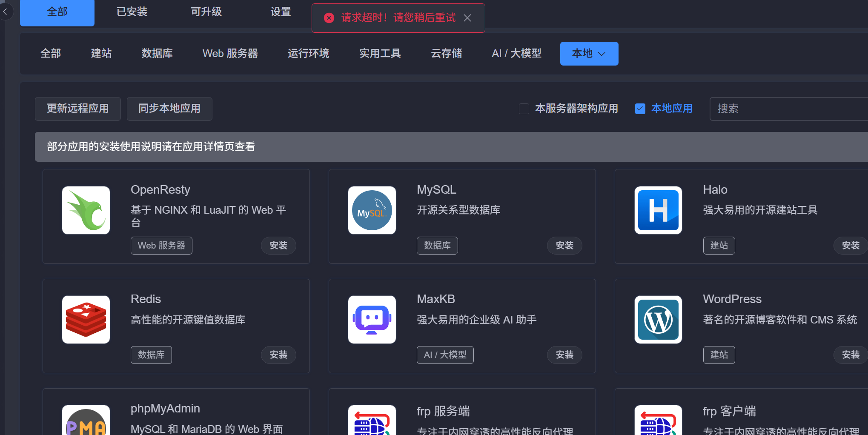Click Web 服务器 tag on OpenResty card
Viewport: 868px width, 435px height.
pyautogui.click(x=161, y=246)
